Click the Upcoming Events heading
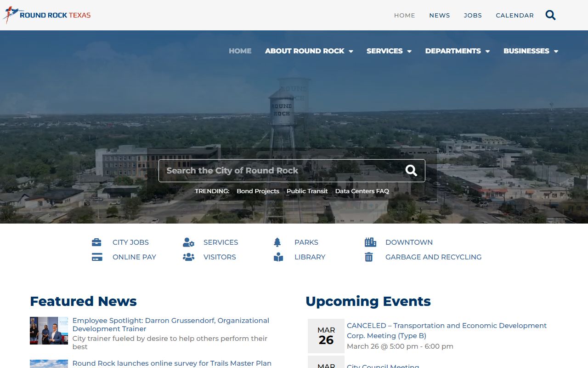 [368, 301]
